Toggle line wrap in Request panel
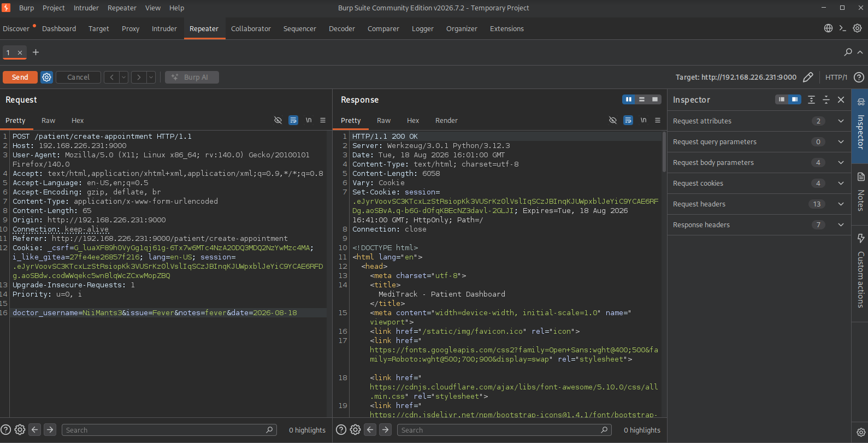The width and height of the screenshot is (868, 443). click(x=293, y=120)
